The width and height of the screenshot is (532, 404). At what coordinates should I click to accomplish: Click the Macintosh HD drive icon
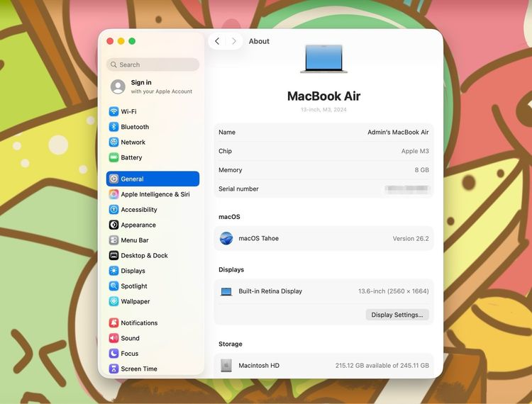click(x=226, y=365)
